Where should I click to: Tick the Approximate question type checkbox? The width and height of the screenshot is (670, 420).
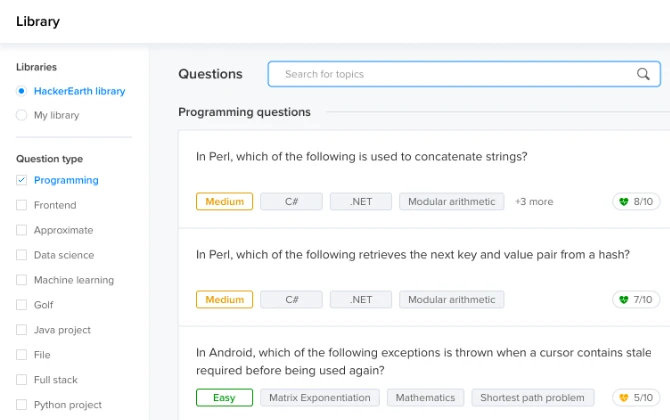(21, 230)
